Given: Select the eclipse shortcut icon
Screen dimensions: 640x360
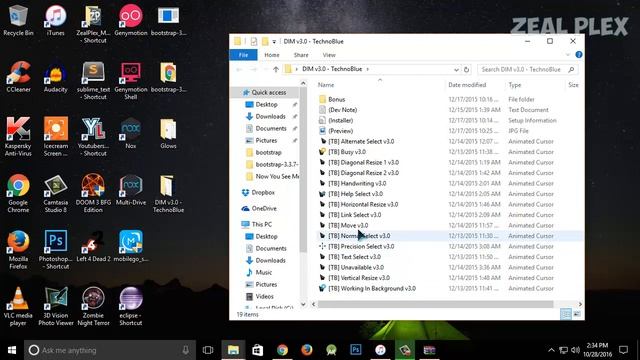Looking at the screenshot, I should coord(131,306).
